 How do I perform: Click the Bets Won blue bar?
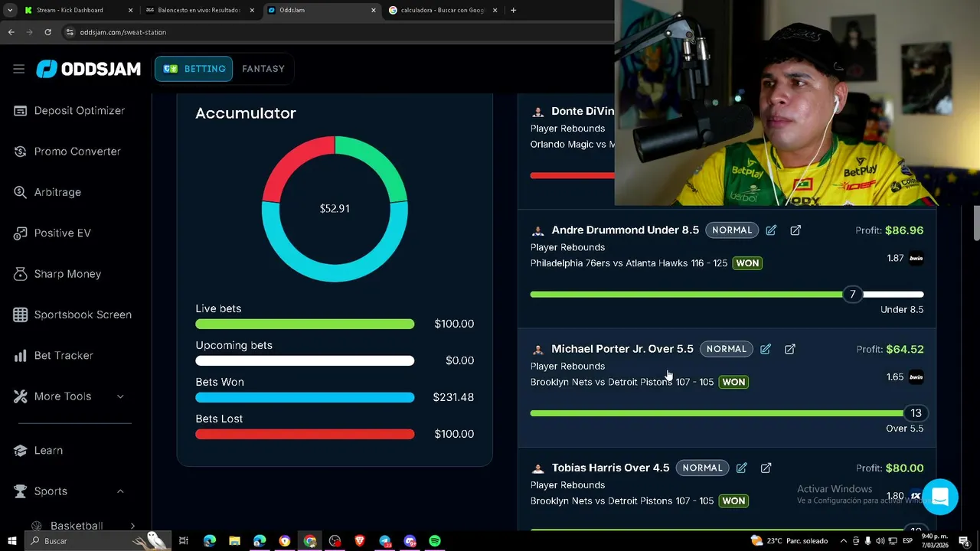(305, 398)
